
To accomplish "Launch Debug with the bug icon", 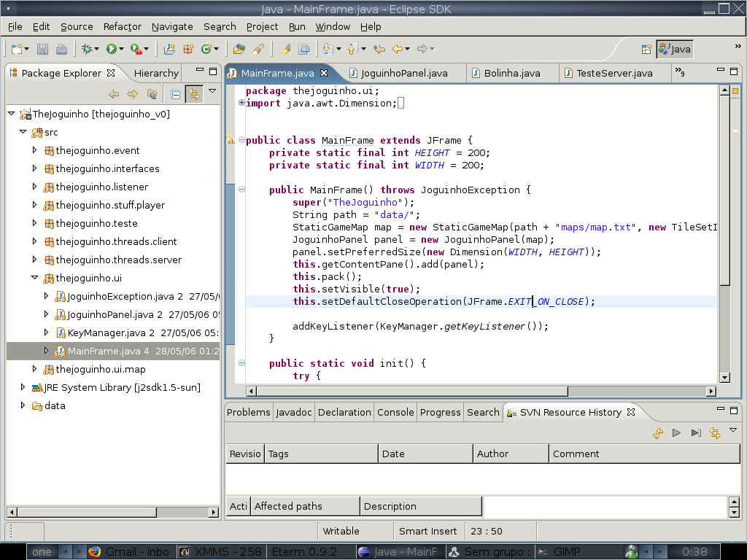I will pyautogui.click(x=87, y=49).
